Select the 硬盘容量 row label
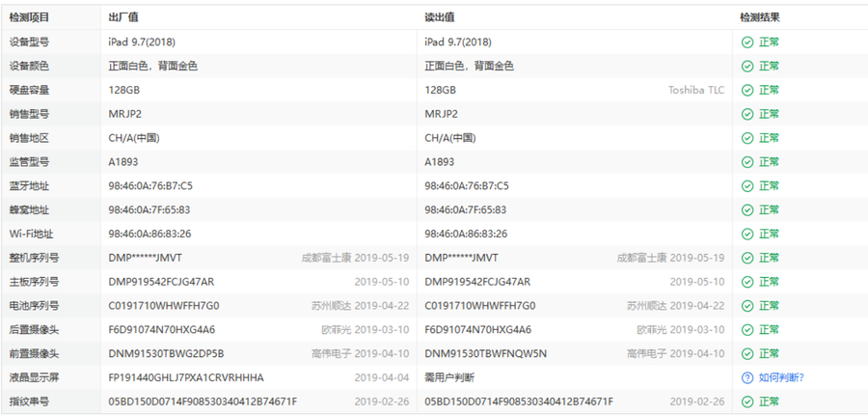This screenshot has height=416, width=868. 29,90
